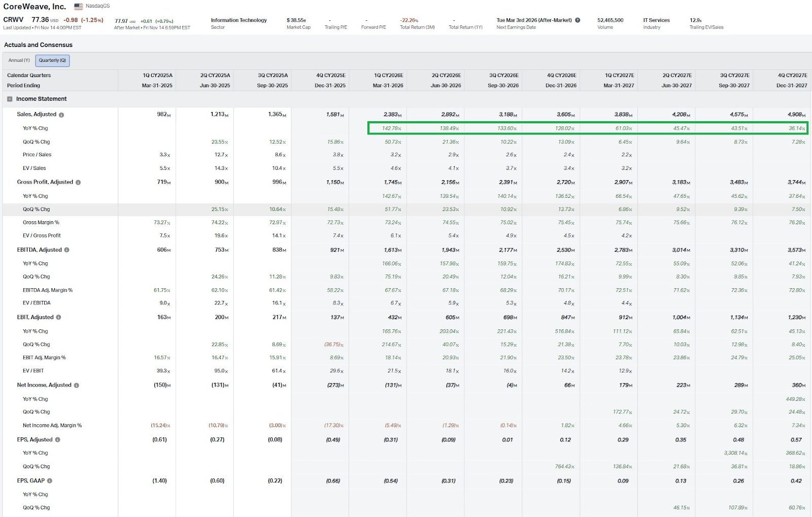
Task: Click the 77.36 USD last price
Action: point(45,20)
